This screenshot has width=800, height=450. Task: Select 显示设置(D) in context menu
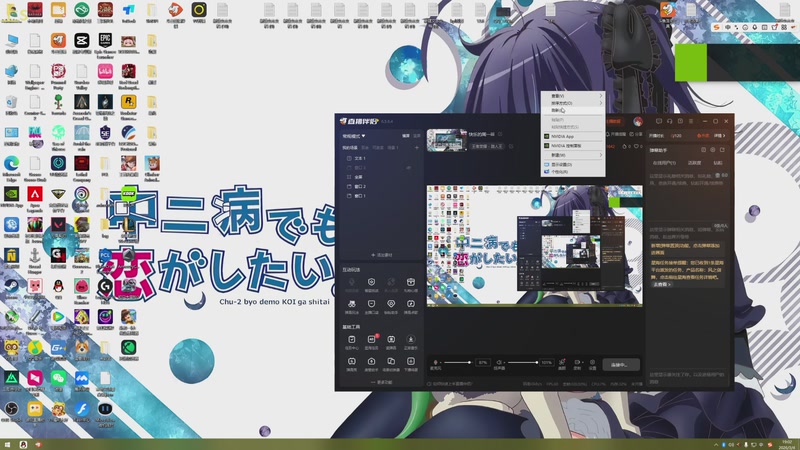tap(573, 164)
